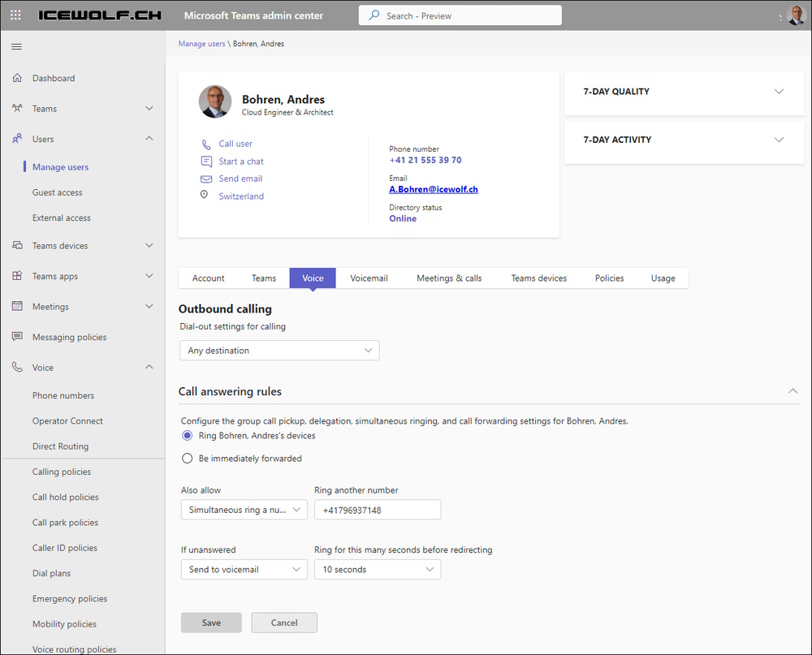Viewport: 812px width, 655px height.
Task: Open Call park policies in sidebar
Action: pyautogui.click(x=65, y=523)
